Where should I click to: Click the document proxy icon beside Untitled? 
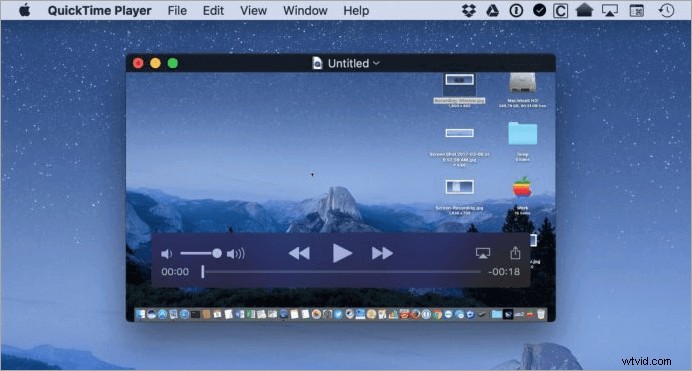[317, 63]
